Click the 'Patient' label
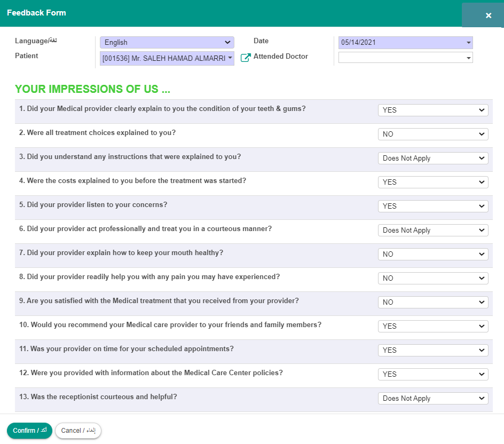The width and height of the screenshot is (504, 444). 26,56
